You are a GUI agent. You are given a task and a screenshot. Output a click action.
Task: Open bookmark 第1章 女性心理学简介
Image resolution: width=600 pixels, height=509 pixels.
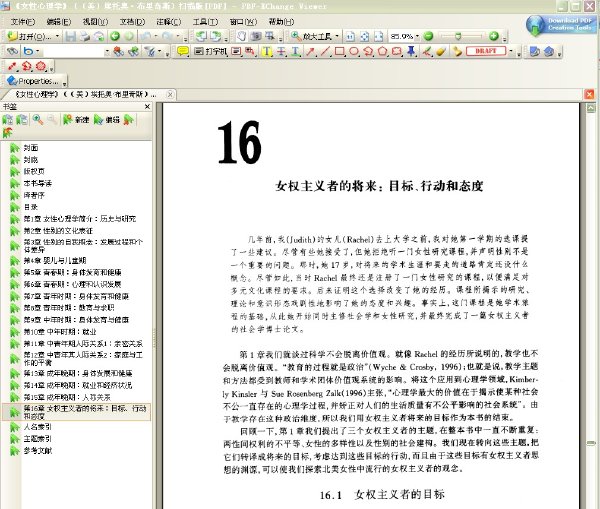click(80, 219)
